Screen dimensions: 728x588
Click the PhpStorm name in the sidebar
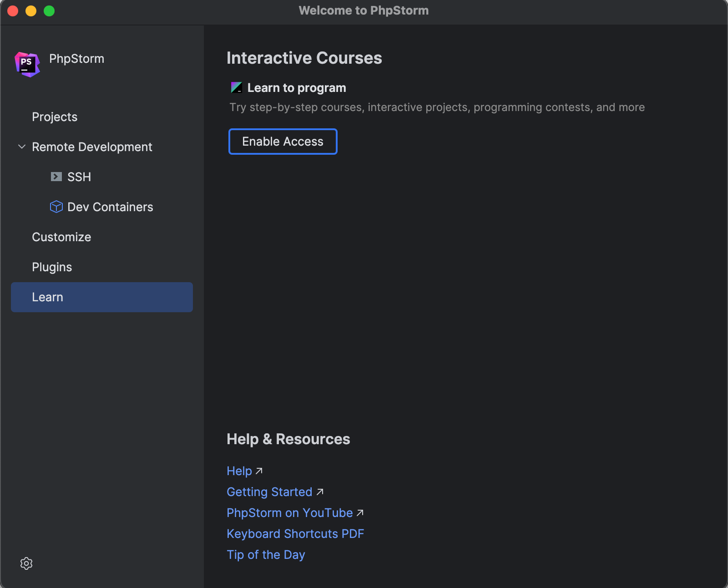(76, 59)
